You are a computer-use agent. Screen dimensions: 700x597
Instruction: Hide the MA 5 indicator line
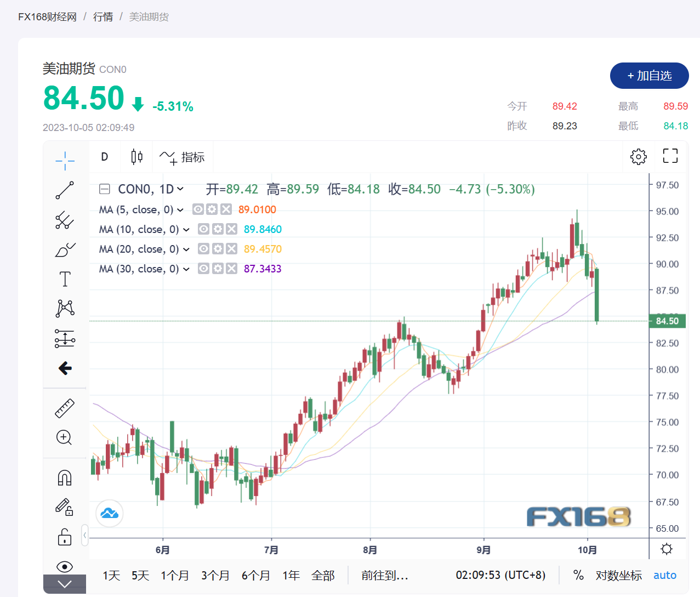click(198, 209)
